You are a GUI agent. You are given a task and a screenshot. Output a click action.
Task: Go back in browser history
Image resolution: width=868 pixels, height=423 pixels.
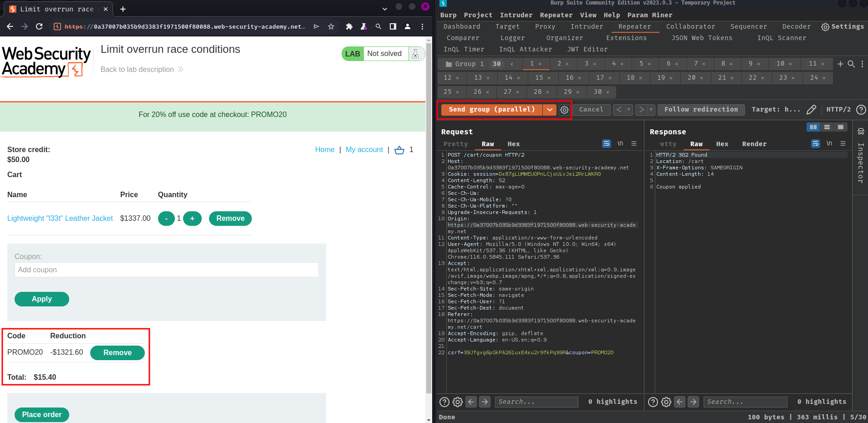tap(10, 26)
